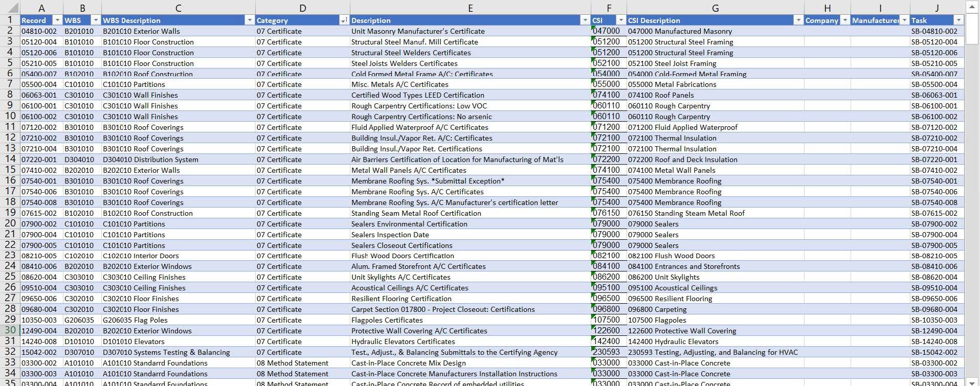Viewport: 980px width, 386px height.
Task: Click cell 'C102010 Interior Doors'
Action: [178, 256]
